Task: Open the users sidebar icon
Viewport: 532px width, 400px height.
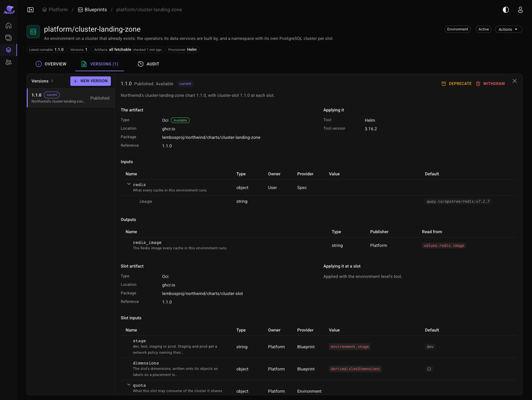Action: coord(9,62)
